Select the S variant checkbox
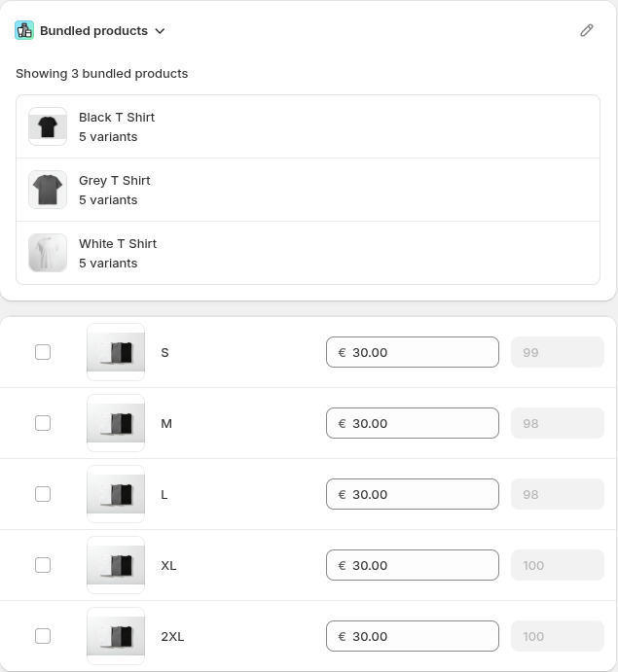 (43, 352)
